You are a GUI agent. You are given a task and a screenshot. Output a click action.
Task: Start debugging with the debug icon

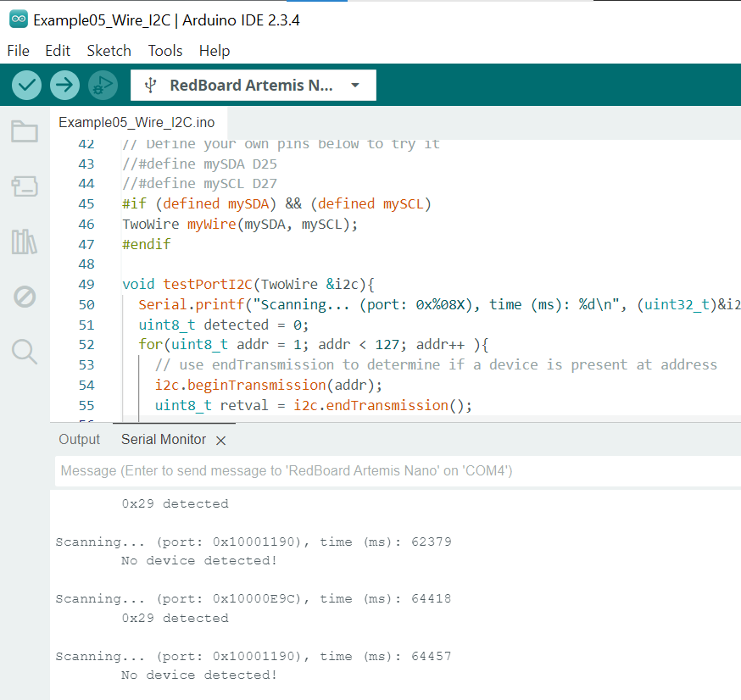click(x=103, y=85)
